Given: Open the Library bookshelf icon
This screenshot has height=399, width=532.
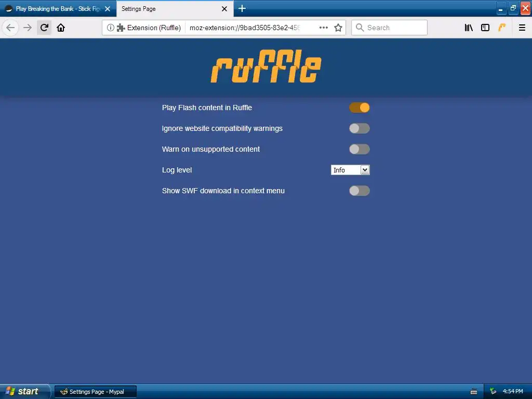Looking at the screenshot, I should click(469, 28).
